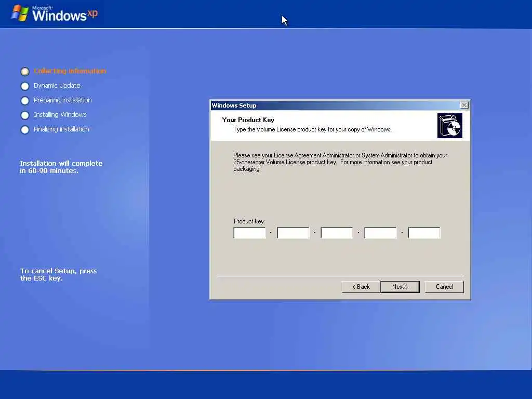The image size is (532, 399).
Task: Click 'Type the Volume License product key' subtitle
Action: coord(312,129)
